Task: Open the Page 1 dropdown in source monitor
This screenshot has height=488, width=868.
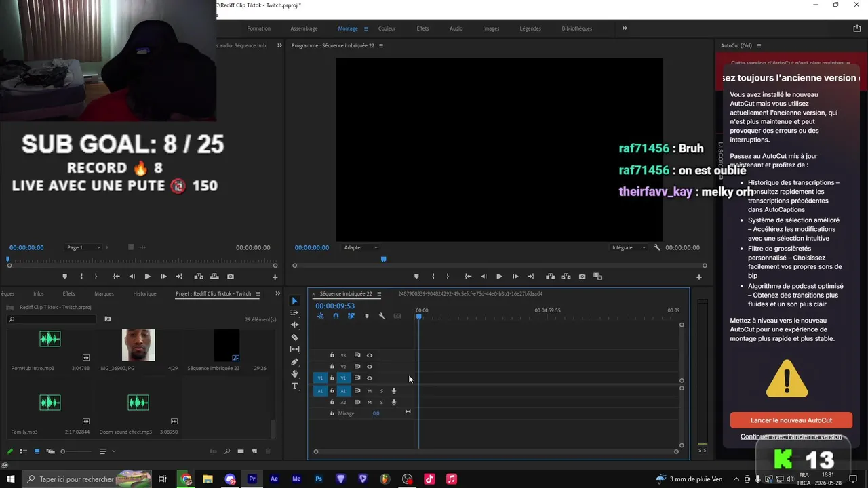Action: click(83, 247)
